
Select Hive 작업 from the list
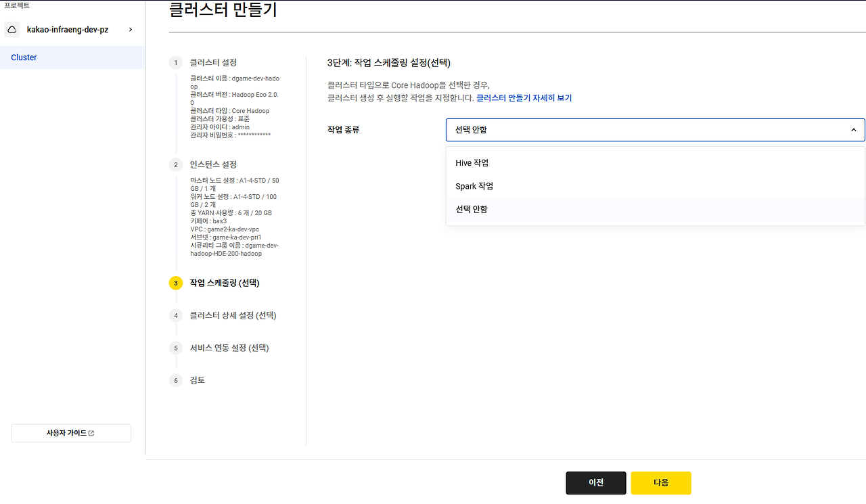coord(472,162)
